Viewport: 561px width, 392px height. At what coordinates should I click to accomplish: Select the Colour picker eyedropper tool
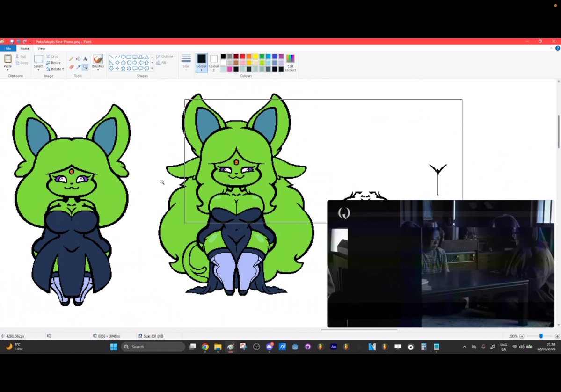[78, 66]
